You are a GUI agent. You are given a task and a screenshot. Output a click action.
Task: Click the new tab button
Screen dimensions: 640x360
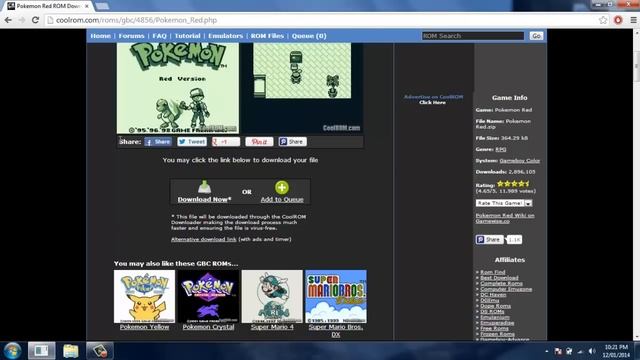click(x=102, y=6)
